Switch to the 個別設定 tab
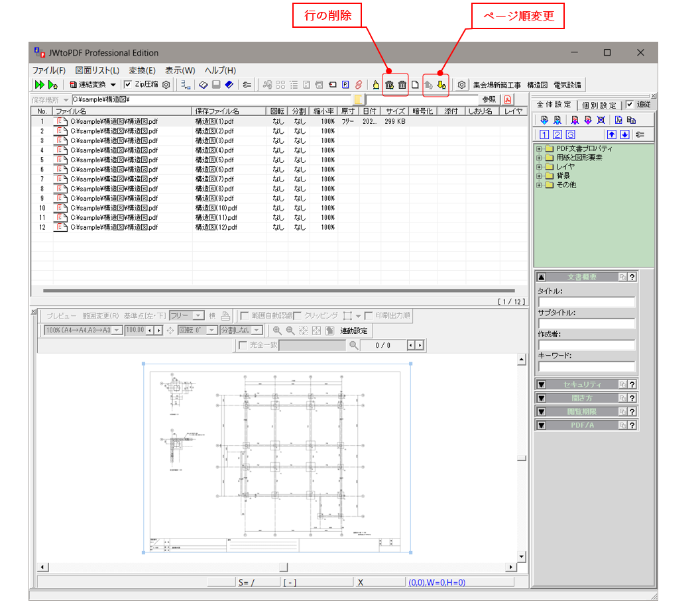 tap(599, 105)
